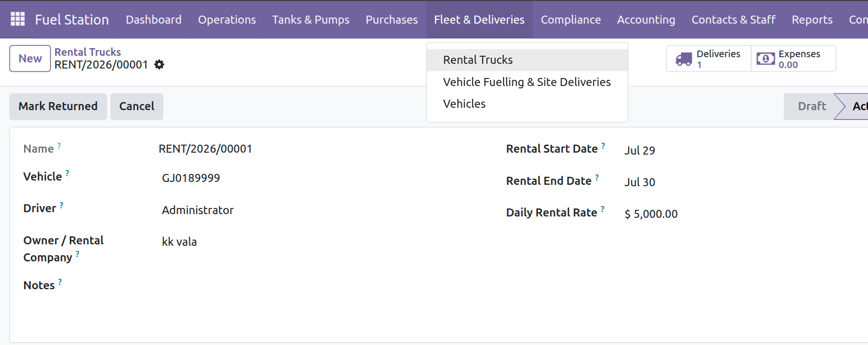
Task: Select Vehicle Fuelling & Site Deliveries
Action: pos(527,82)
